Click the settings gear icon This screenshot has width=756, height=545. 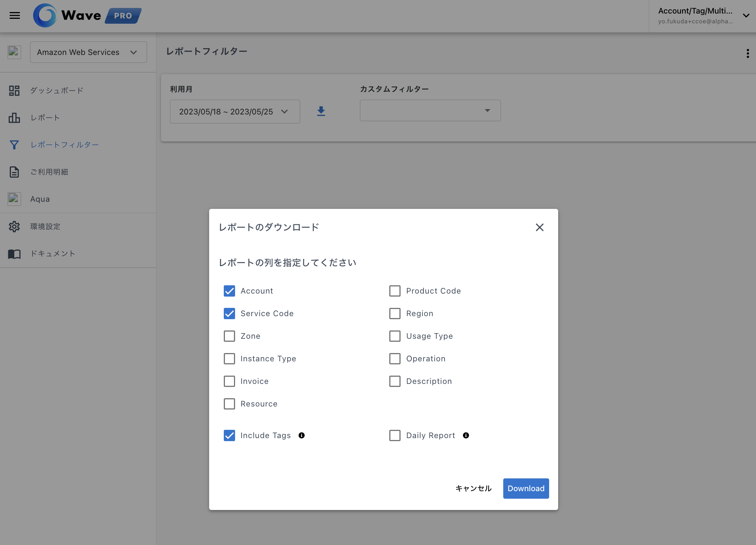tap(14, 227)
